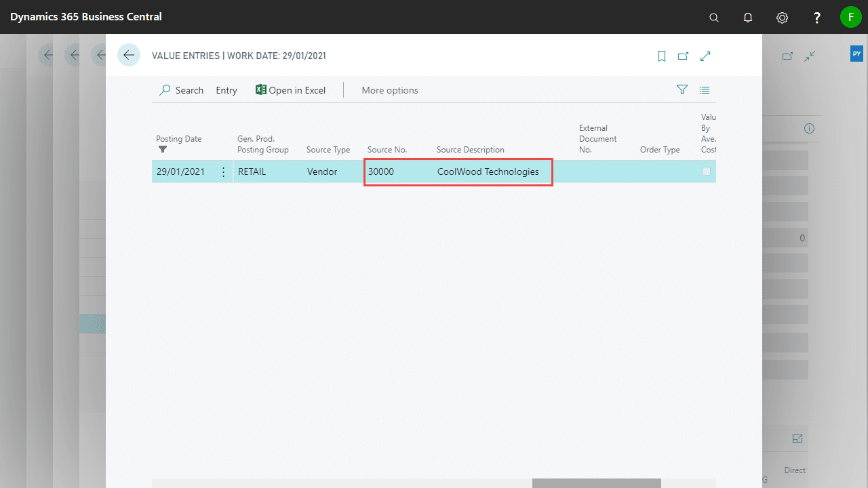This screenshot has height=488, width=868.
Task: Open row options for 29/01/2021 entry
Action: (224, 172)
